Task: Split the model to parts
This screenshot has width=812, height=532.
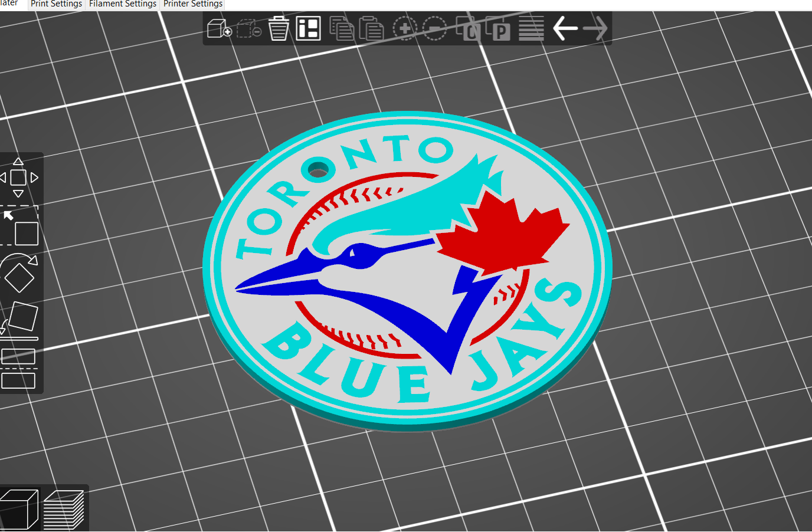Action: tap(498, 28)
